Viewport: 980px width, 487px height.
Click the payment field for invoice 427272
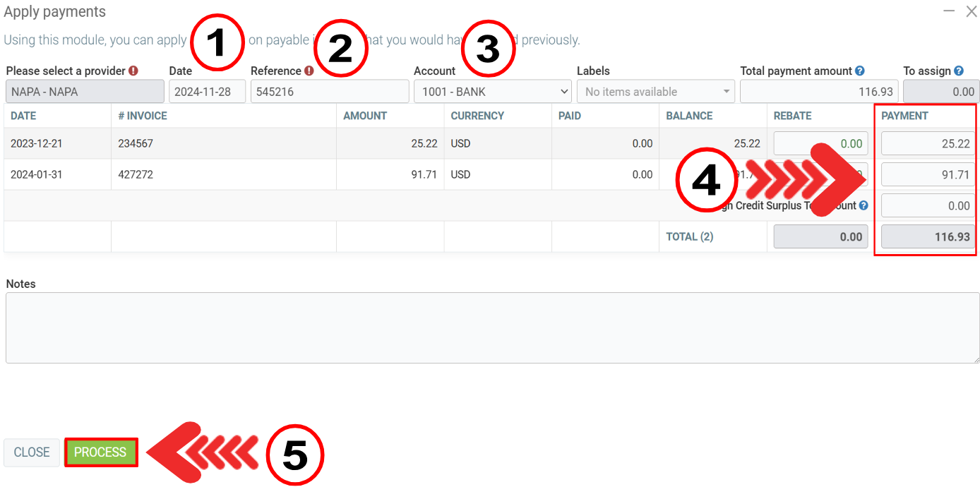pyautogui.click(x=928, y=175)
